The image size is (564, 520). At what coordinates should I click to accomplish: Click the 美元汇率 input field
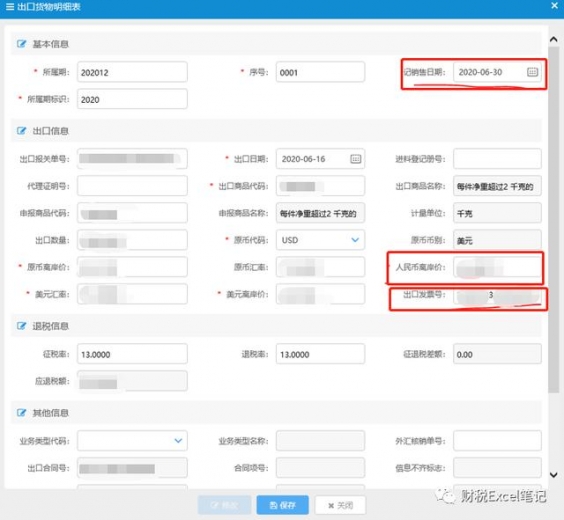(132, 294)
